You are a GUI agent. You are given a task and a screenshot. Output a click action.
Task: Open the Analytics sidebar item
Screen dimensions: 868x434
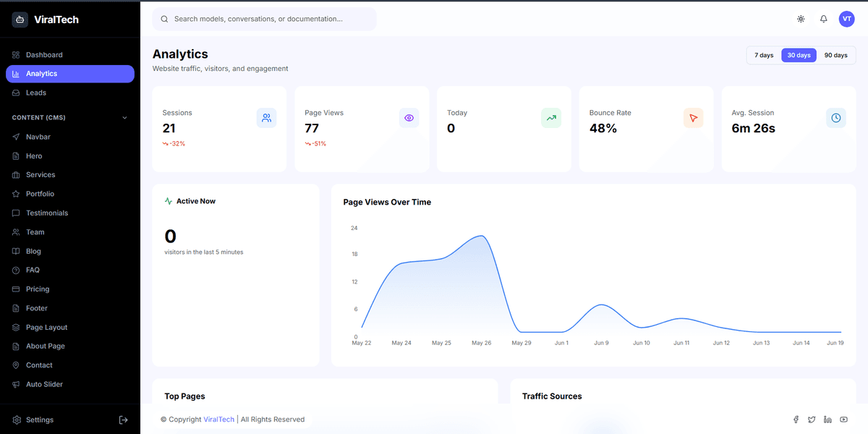[70, 74]
